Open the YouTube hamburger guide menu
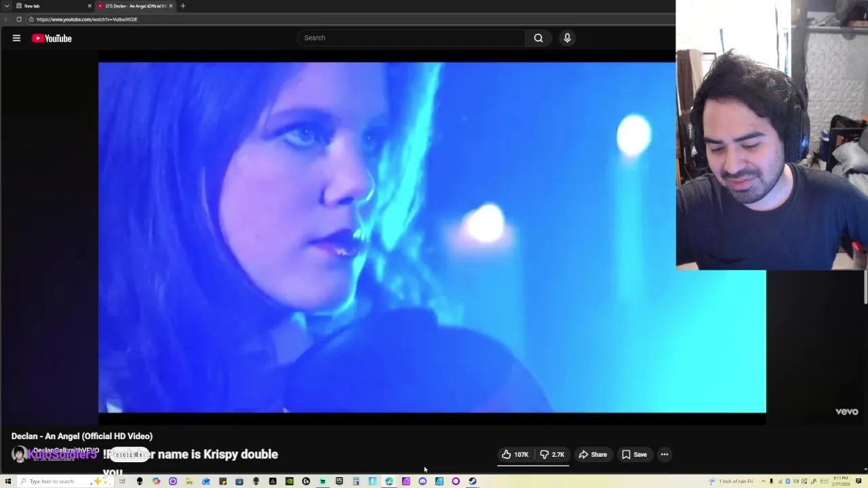 tap(16, 38)
